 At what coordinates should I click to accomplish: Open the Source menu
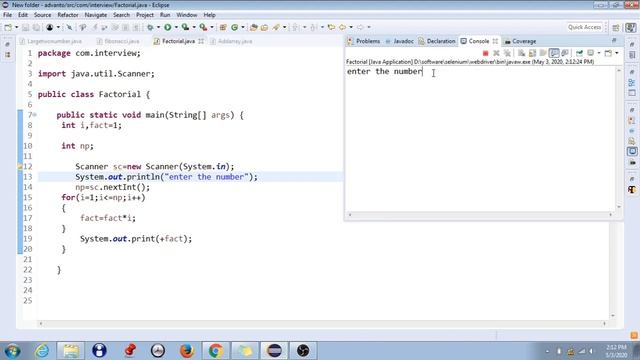click(x=42, y=15)
